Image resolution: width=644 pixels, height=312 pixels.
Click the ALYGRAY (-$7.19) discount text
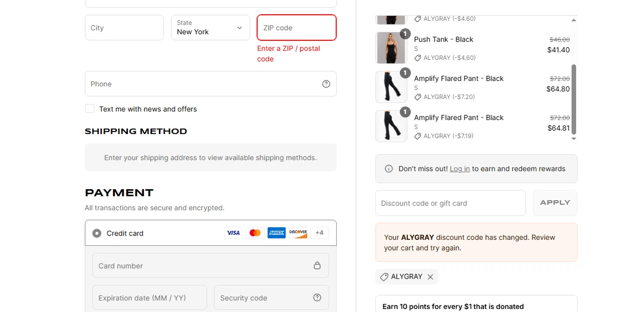point(449,136)
